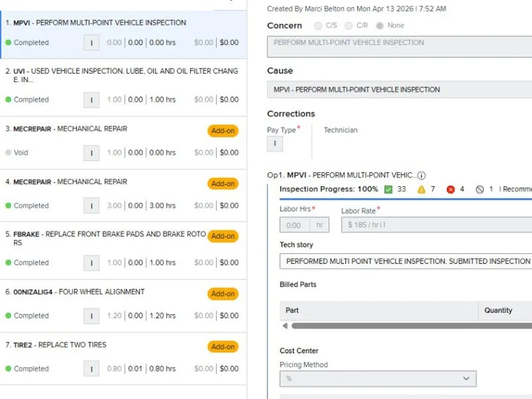Click the gray not-applicable circle icon
This screenshot has width=532, height=399.
(x=479, y=190)
